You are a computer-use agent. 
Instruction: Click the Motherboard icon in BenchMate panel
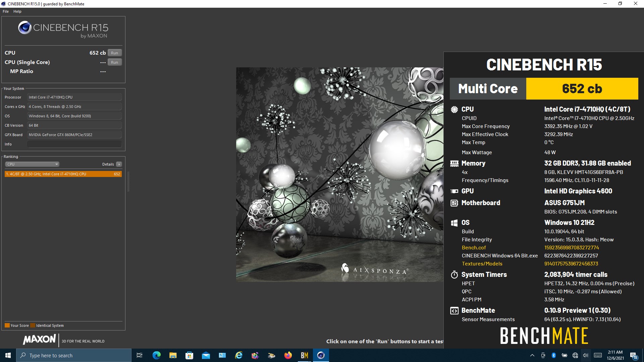click(x=454, y=203)
